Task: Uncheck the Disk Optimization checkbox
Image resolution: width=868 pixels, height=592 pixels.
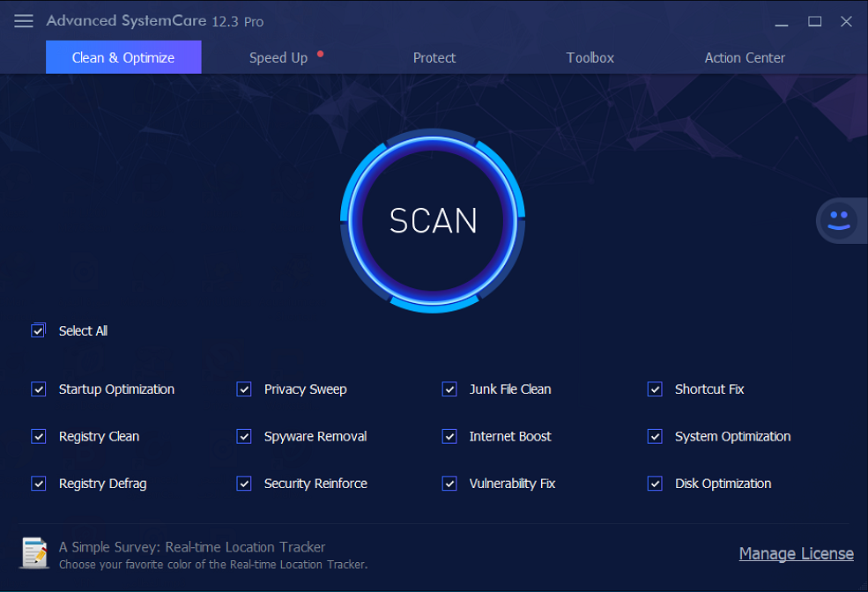Action: tap(655, 484)
